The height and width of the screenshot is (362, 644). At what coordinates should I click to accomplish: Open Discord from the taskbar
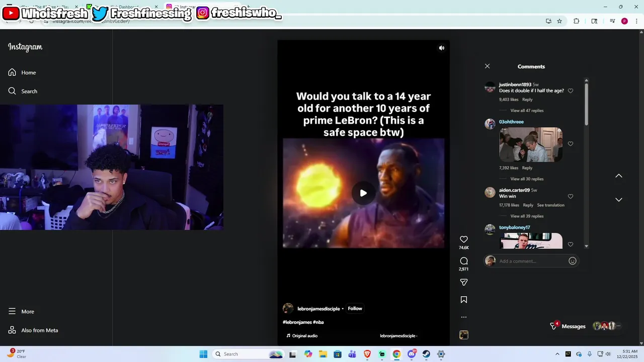[412, 354]
